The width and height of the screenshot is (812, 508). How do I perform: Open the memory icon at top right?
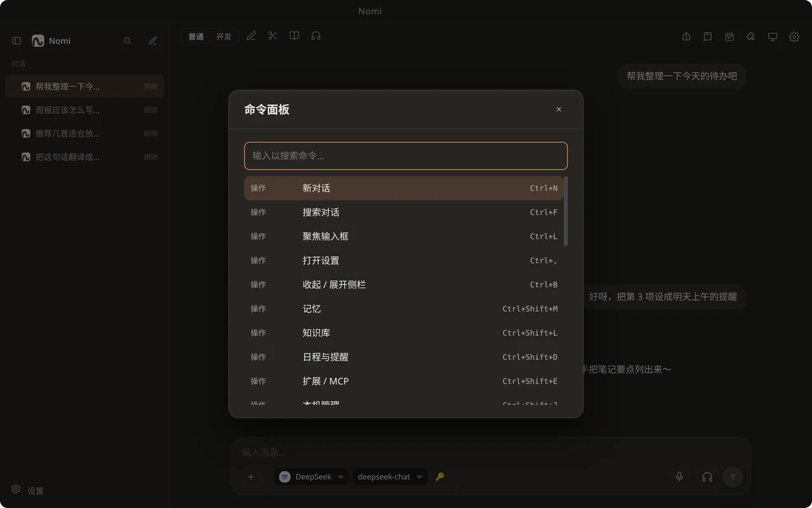coord(686,37)
